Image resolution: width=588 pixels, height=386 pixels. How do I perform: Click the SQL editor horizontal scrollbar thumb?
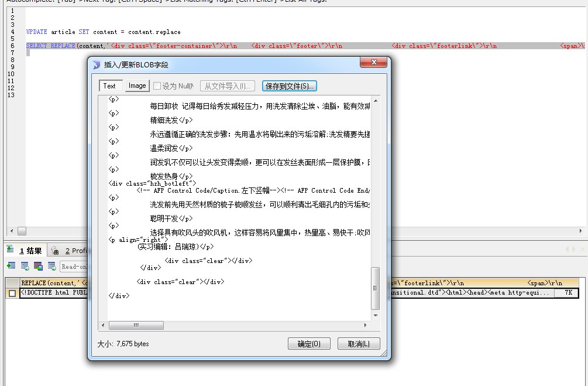pyautogui.click(x=22, y=231)
